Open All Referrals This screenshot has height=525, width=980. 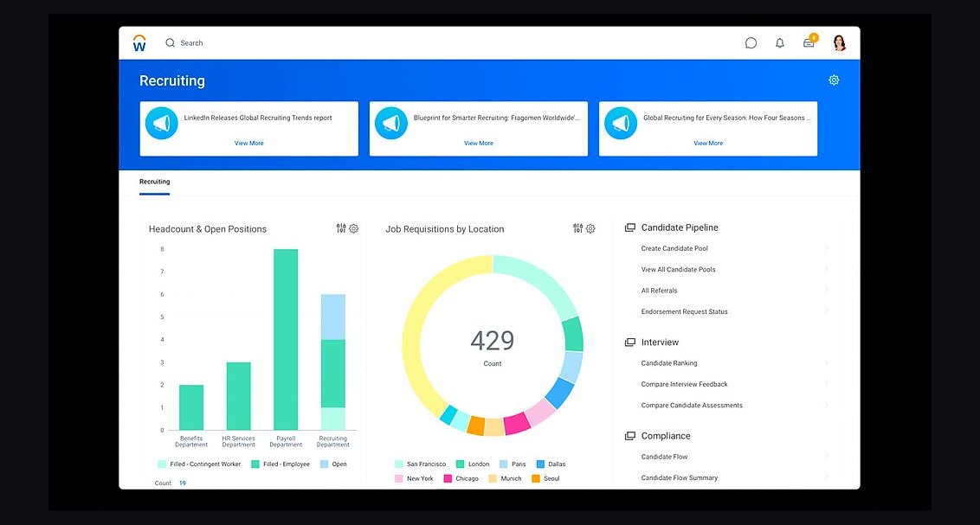click(x=659, y=291)
